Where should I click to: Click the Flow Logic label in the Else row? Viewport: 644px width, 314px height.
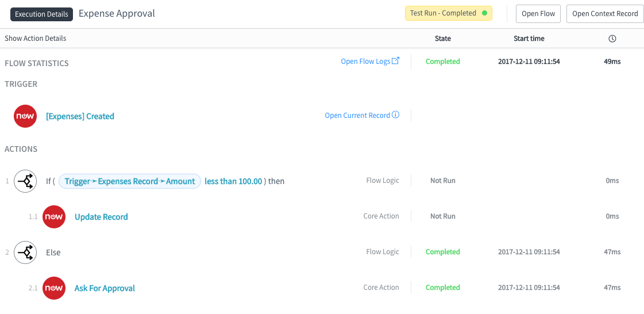(383, 251)
